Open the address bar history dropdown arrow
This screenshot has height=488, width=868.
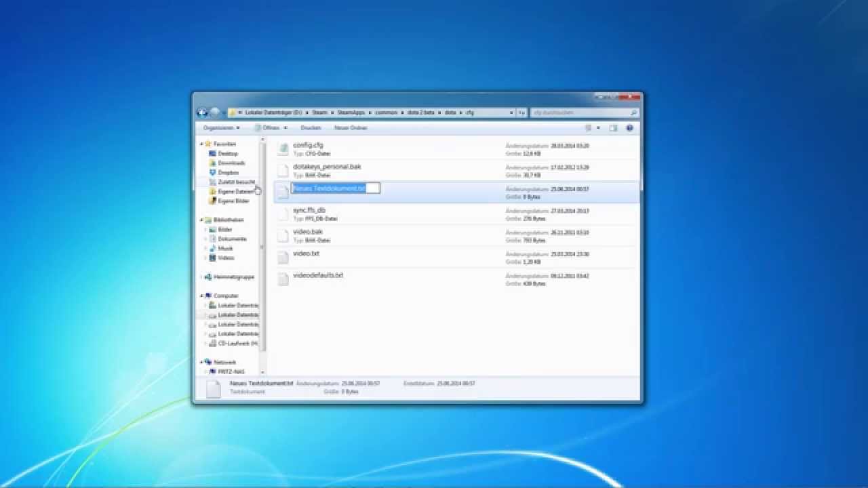(511, 113)
